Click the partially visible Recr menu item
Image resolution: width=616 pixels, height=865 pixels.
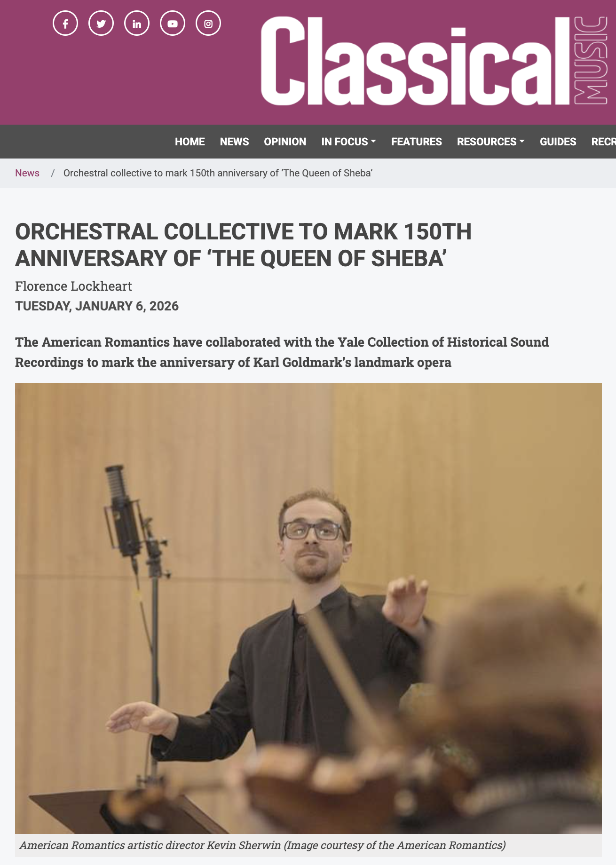point(604,142)
